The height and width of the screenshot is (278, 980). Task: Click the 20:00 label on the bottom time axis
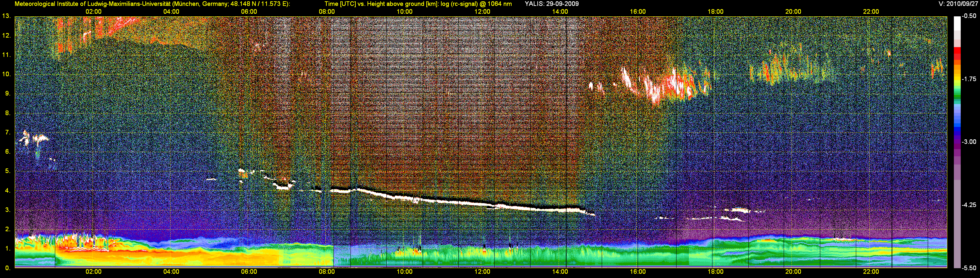[793, 272]
